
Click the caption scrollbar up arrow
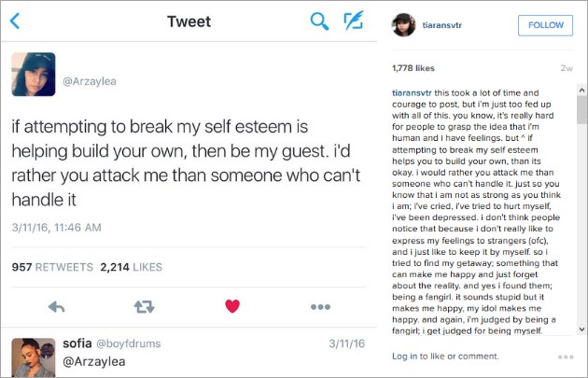click(581, 90)
